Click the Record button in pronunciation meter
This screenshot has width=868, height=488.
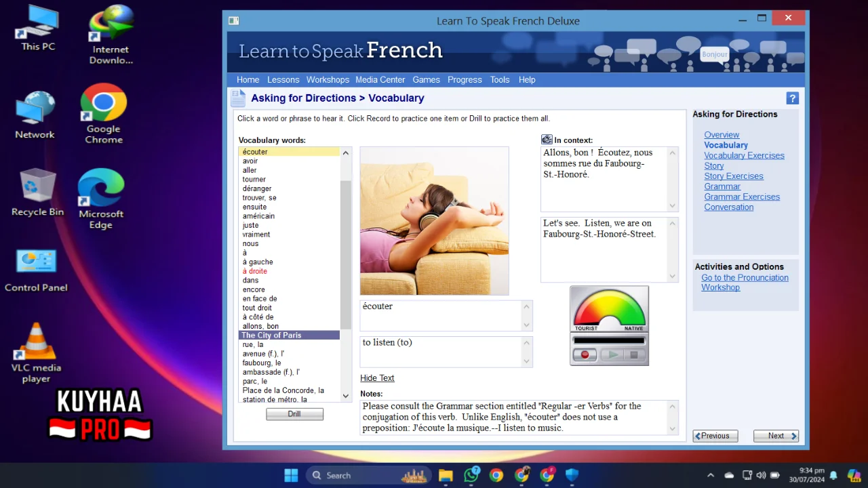tap(585, 354)
